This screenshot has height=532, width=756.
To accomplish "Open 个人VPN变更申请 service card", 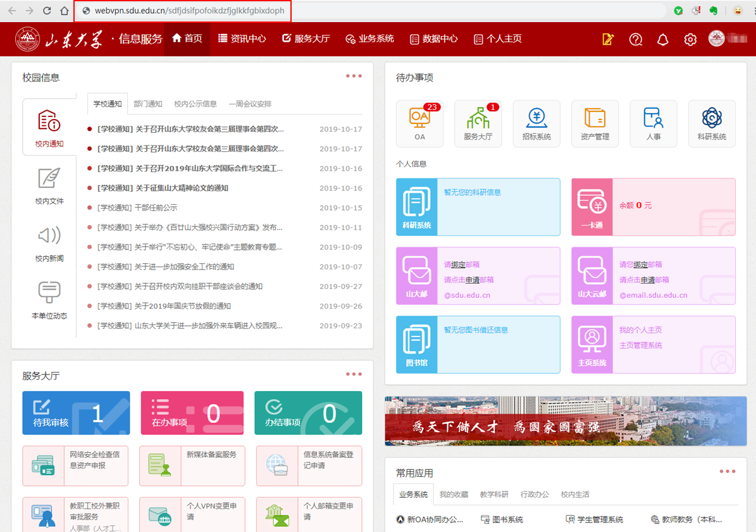I will click(192, 515).
